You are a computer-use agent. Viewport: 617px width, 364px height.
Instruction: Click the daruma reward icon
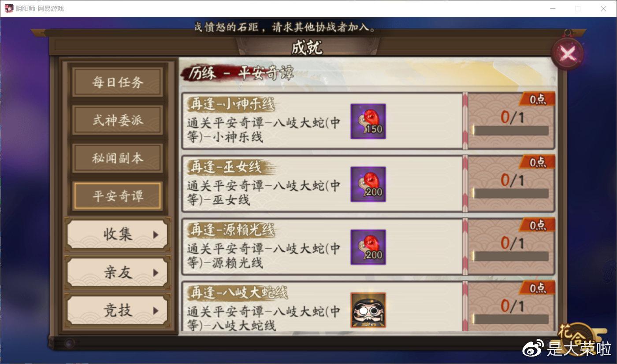pos(368,310)
